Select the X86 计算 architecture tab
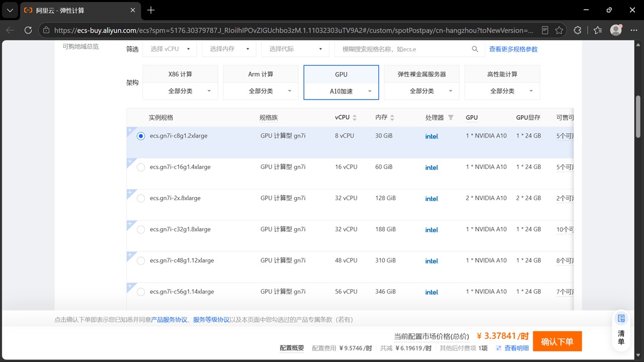The width and height of the screenshot is (644, 362). (x=180, y=74)
